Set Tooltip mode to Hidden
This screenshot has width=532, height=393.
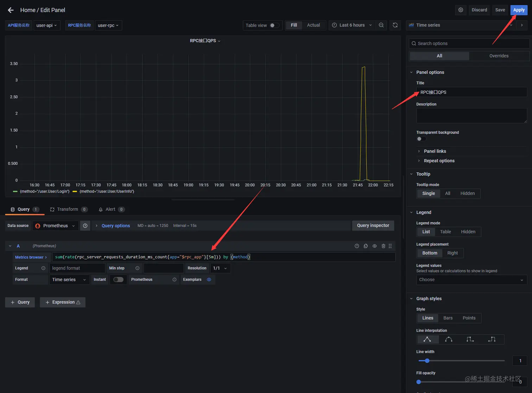point(468,193)
